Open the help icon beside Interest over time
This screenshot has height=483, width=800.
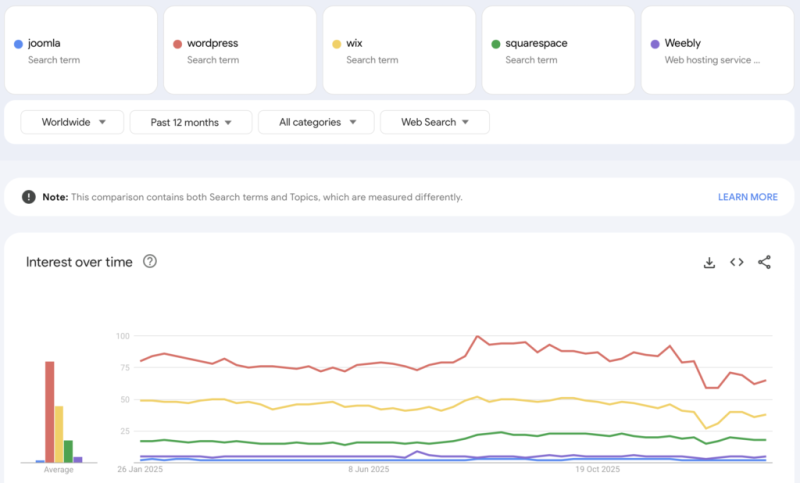[149, 262]
